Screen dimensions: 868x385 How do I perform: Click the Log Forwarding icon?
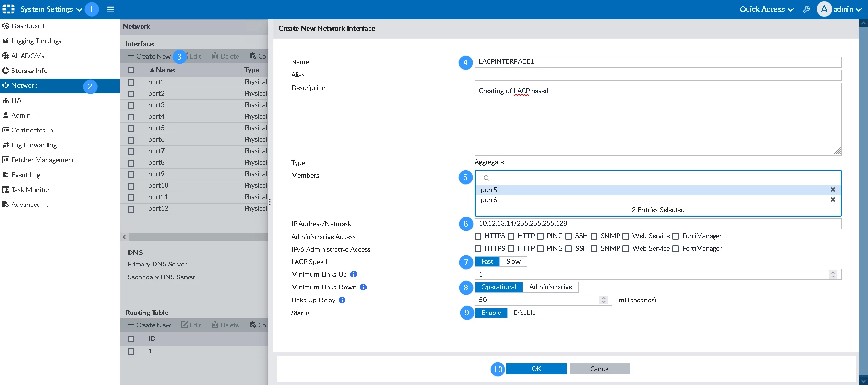click(x=6, y=145)
